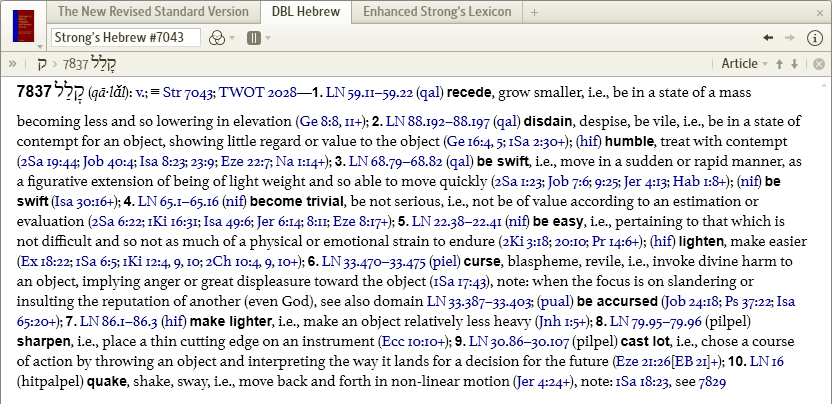Image resolution: width=832 pixels, height=404 pixels.
Task: Open the Job 7:6 reference
Action: coord(568,182)
